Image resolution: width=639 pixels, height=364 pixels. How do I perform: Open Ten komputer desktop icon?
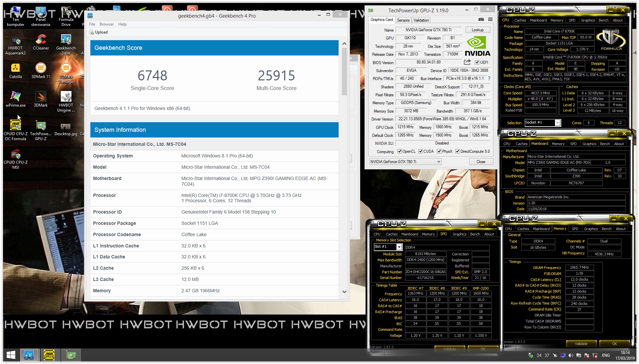coord(16,17)
